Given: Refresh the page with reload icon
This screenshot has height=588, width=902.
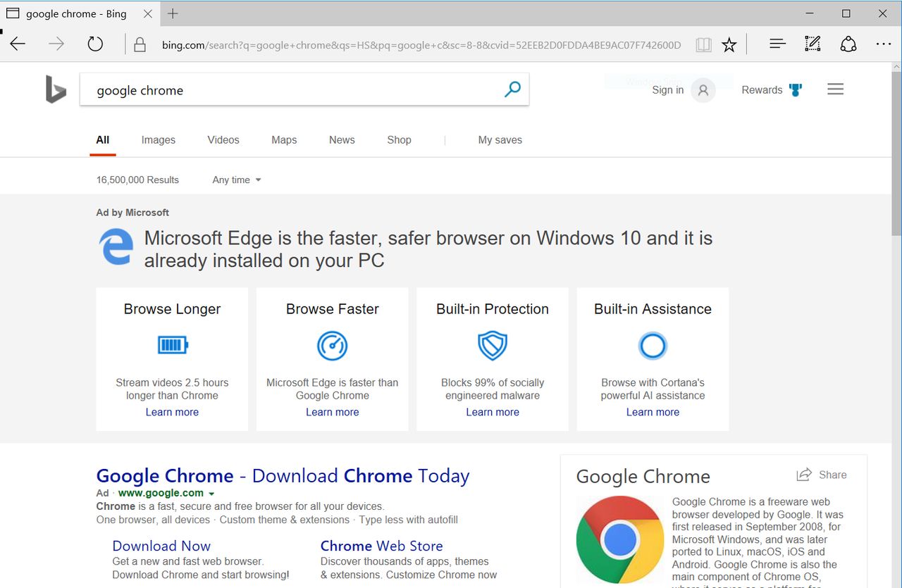Looking at the screenshot, I should [x=95, y=44].
